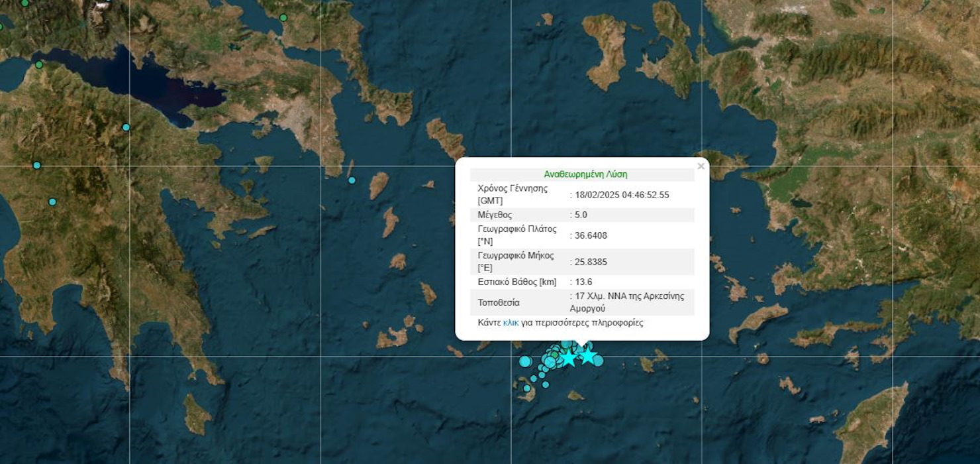The height and width of the screenshot is (464, 980).
Task: Select the right cyan star earthquake marker
Action: click(x=588, y=355)
